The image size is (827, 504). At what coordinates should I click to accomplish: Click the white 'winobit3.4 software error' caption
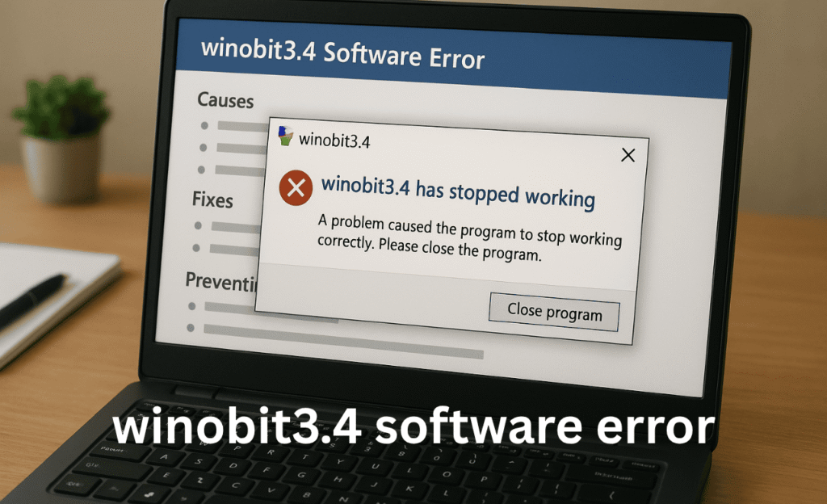(413, 427)
